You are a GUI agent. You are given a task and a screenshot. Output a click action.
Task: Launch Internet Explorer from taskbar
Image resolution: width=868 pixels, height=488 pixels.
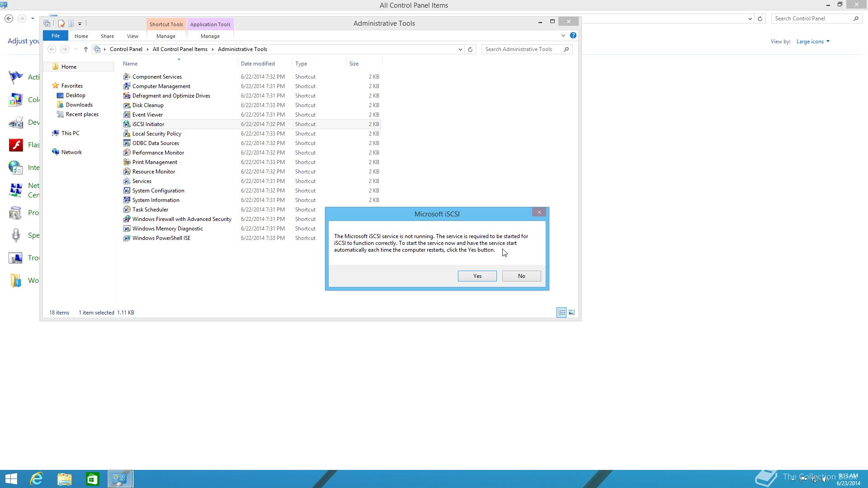(36, 479)
